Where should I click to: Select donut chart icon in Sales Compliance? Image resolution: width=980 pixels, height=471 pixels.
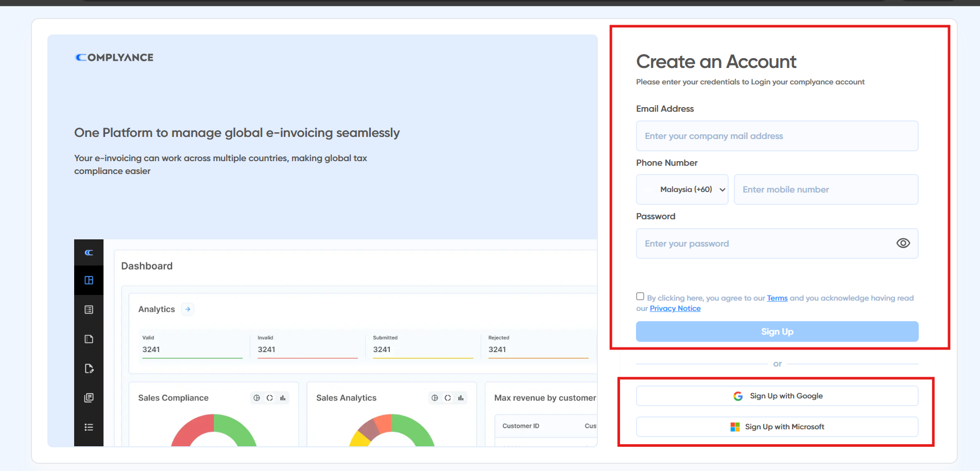coord(269,398)
